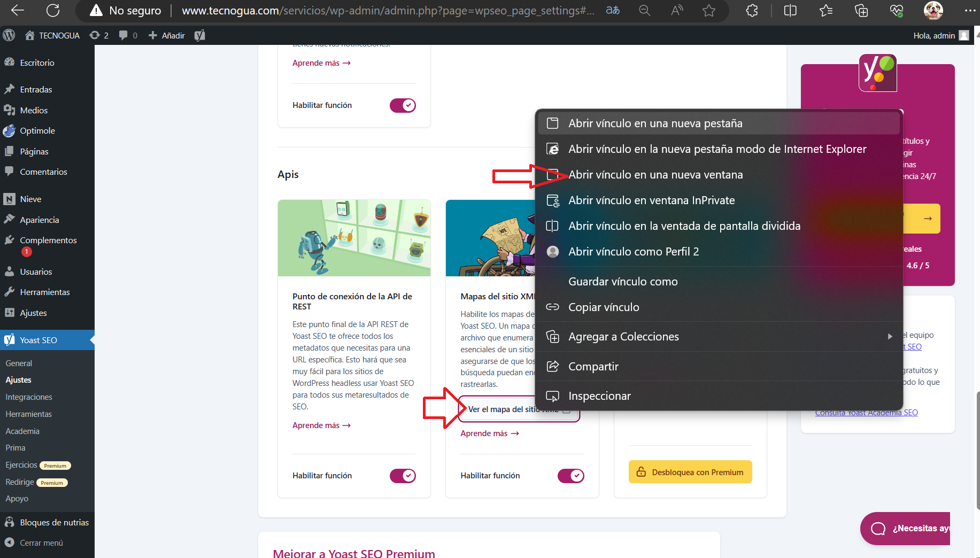This screenshot has width=980, height=558.
Task: Select Guardar vínculo como
Action: 719,282
